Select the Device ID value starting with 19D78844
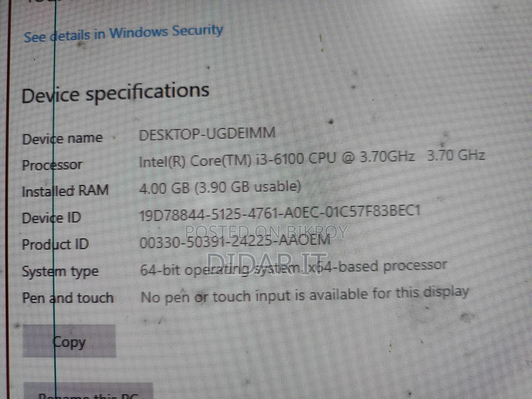Viewport: 532px width, 399px height. (x=280, y=213)
